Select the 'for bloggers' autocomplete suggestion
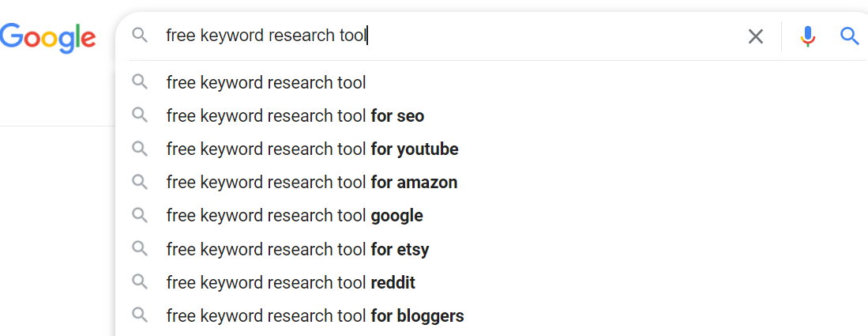The height and width of the screenshot is (336, 868). point(314,316)
